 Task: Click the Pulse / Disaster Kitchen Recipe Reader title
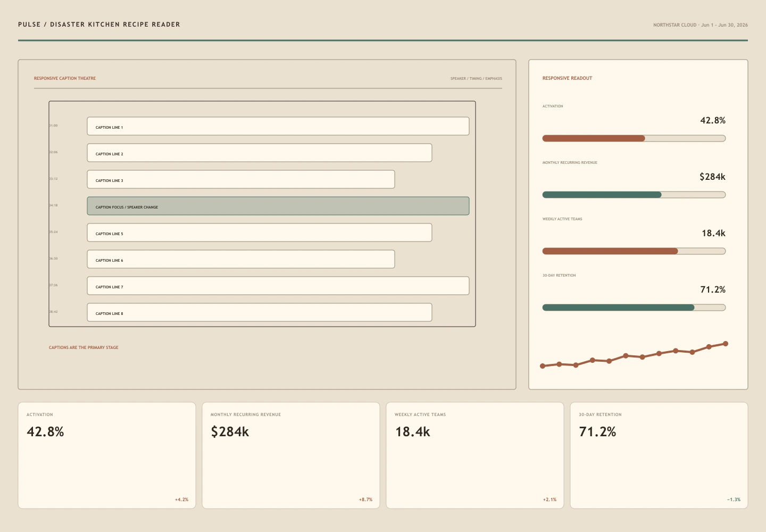tap(99, 24)
